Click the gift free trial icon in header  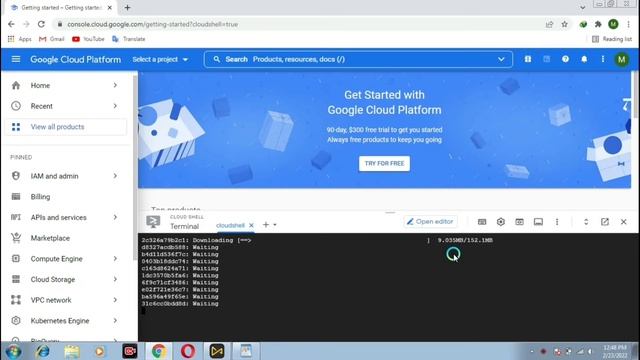pyautogui.click(x=528, y=60)
